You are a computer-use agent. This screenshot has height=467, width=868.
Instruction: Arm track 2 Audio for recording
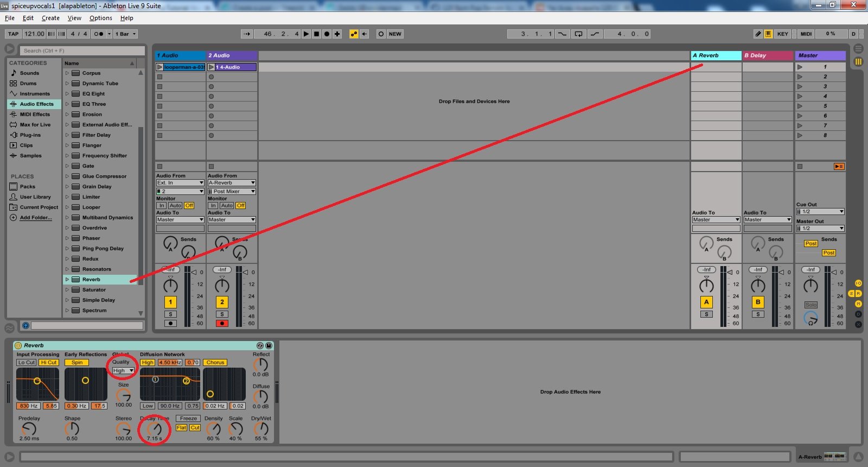222,324
